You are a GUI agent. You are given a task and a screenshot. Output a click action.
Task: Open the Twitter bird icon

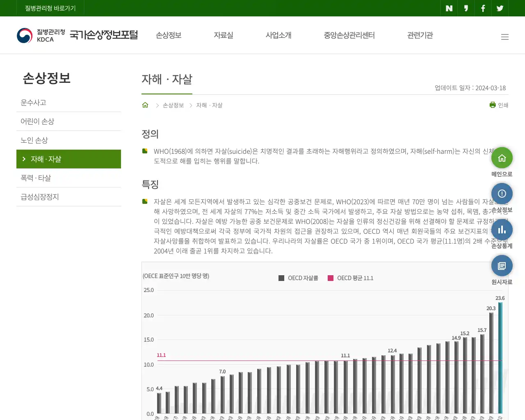500,8
